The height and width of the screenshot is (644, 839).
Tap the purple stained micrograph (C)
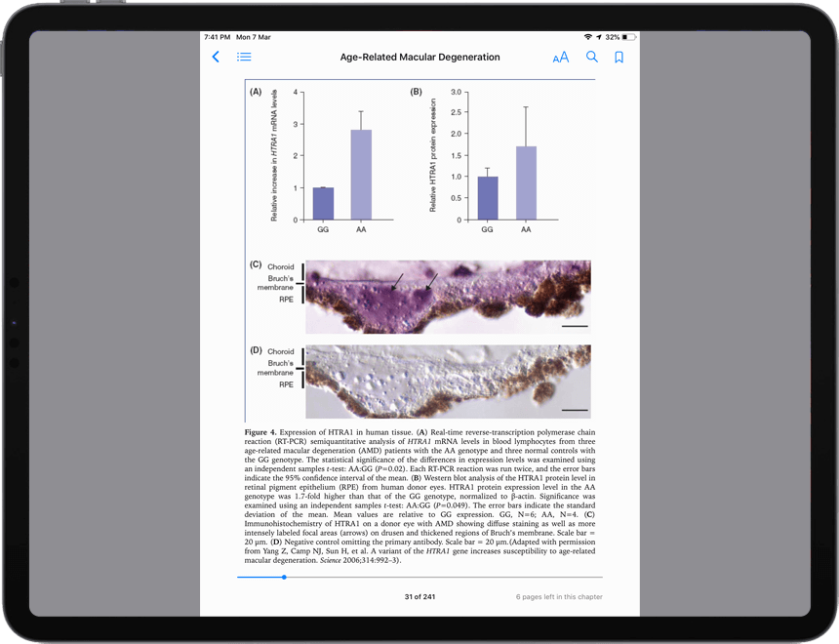point(447,297)
